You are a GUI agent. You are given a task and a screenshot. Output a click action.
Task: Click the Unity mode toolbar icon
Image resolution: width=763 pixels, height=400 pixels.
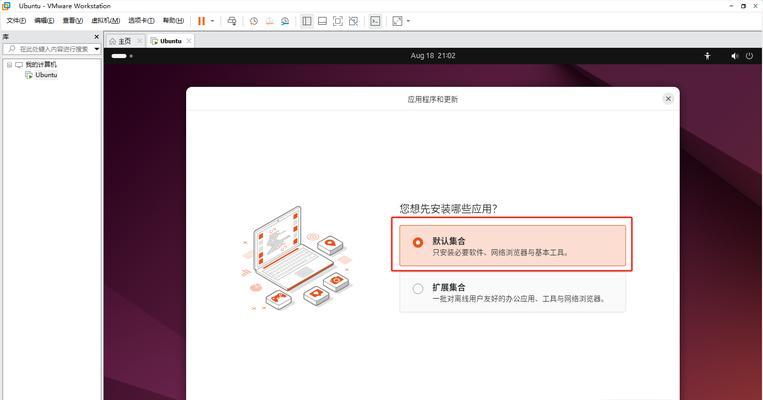(x=353, y=21)
